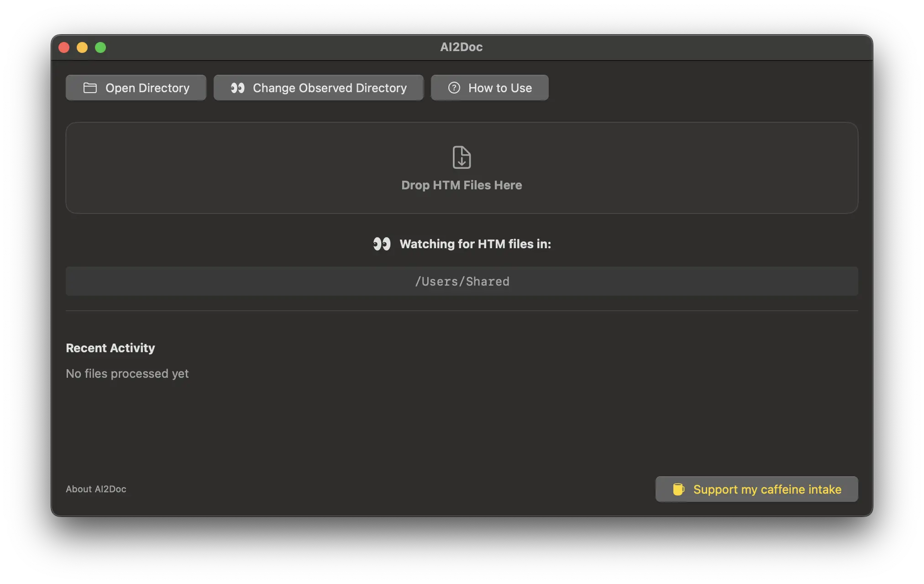Click eyes icon beside Watching for HTM files

pyautogui.click(x=382, y=244)
